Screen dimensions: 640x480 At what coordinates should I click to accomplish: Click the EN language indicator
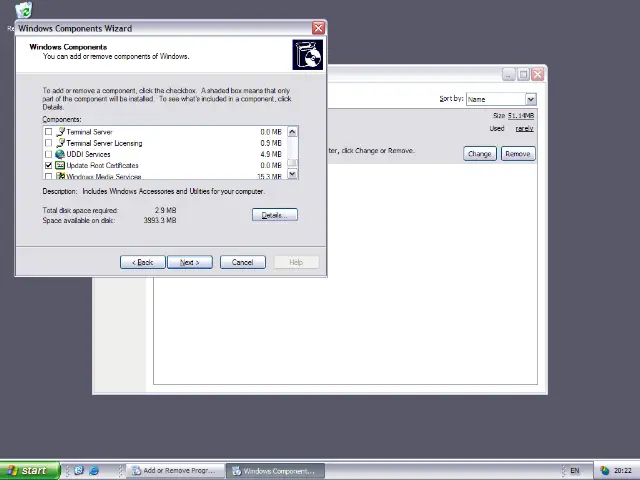click(575, 471)
